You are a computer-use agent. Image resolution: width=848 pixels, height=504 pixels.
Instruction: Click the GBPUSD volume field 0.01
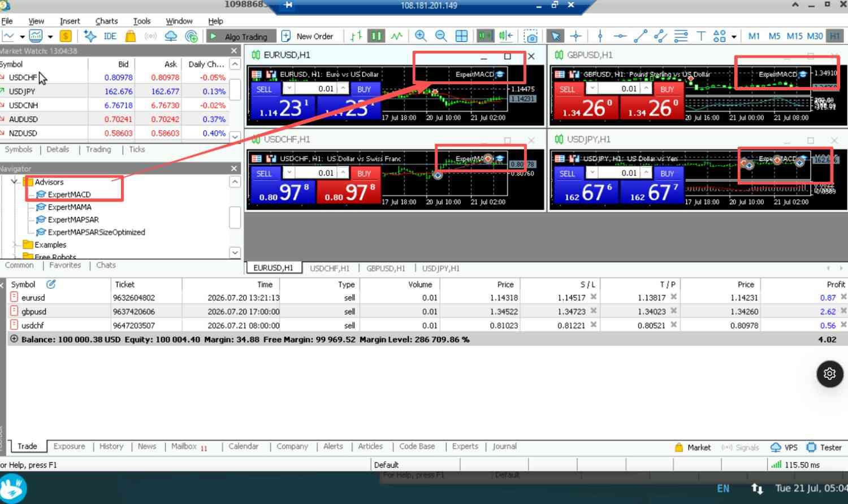click(x=619, y=89)
